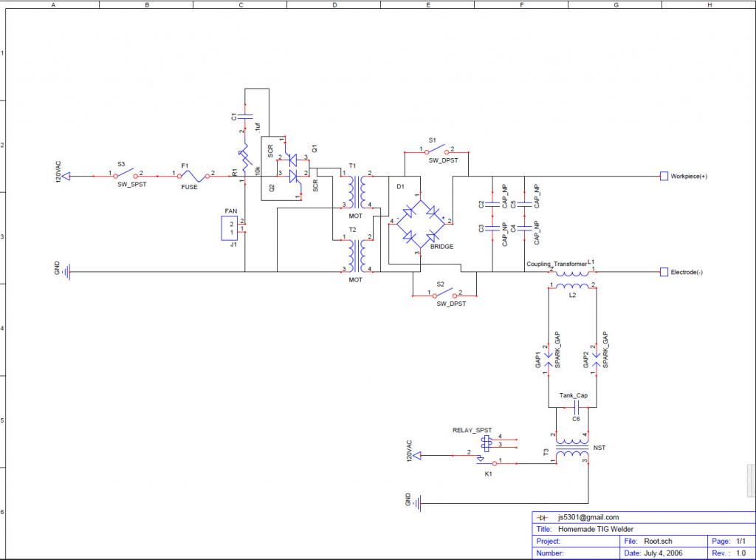Click the C2 CAP_NP capacitor symbol

point(492,205)
